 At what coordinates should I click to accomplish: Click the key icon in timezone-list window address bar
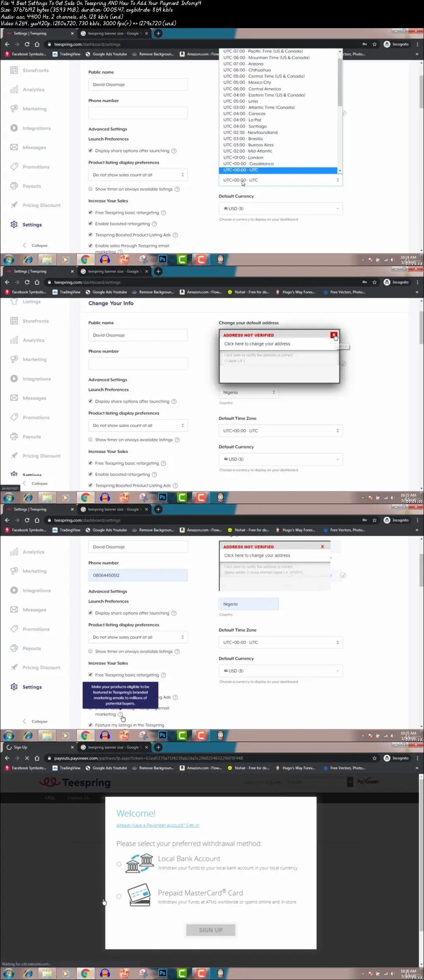pyautogui.click(x=364, y=44)
